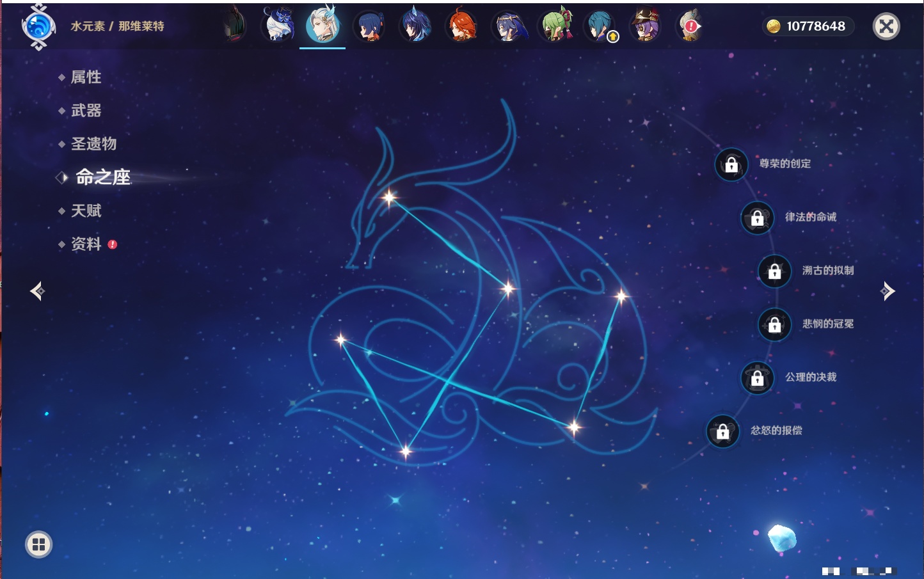This screenshot has width=924, height=579.
Task: Open the 天赋 talents menu
Action: (x=86, y=210)
